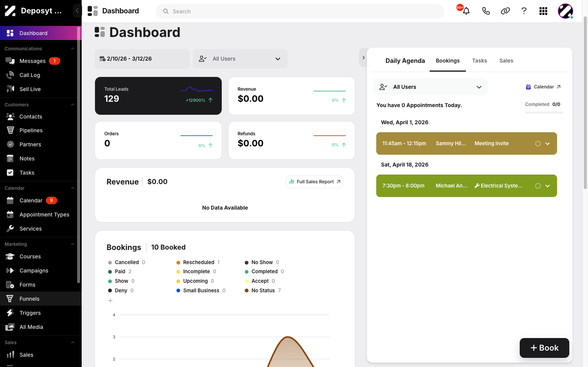Collapse the Customers section
The image size is (588, 367).
click(x=72, y=105)
